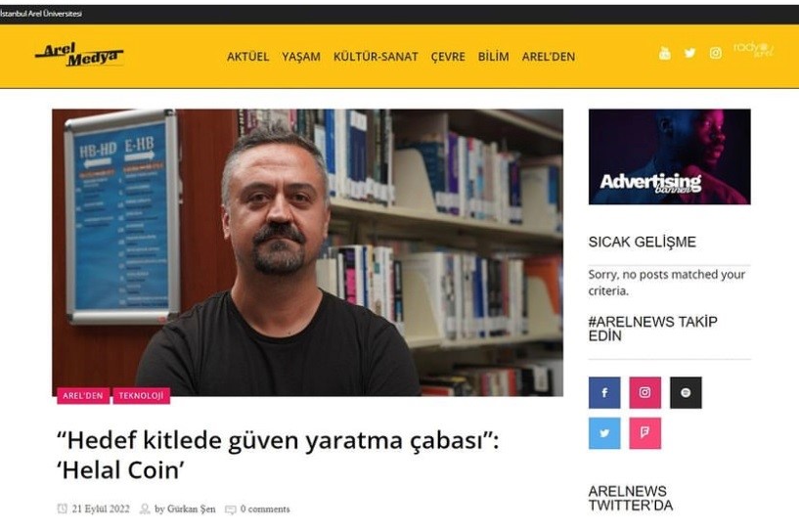Click the black Spotify sidebar button
The height and width of the screenshot is (532, 799).
pyautogui.click(x=686, y=392)
